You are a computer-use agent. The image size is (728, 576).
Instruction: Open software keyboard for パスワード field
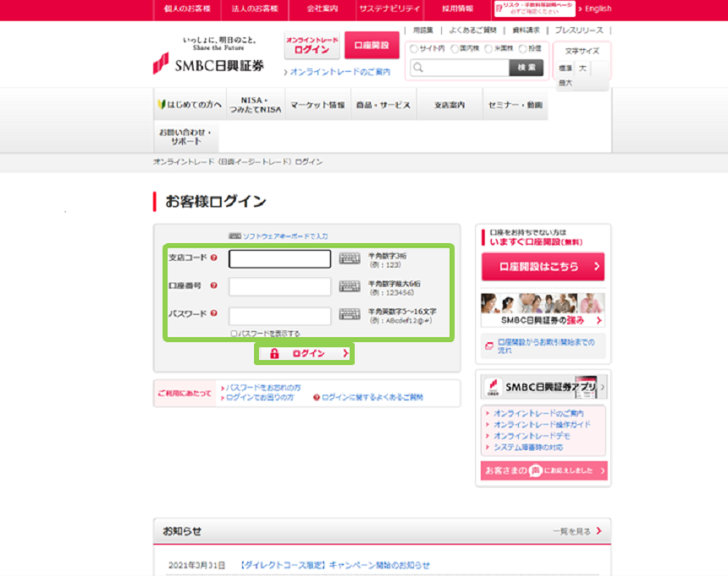(x=350, y=314)
